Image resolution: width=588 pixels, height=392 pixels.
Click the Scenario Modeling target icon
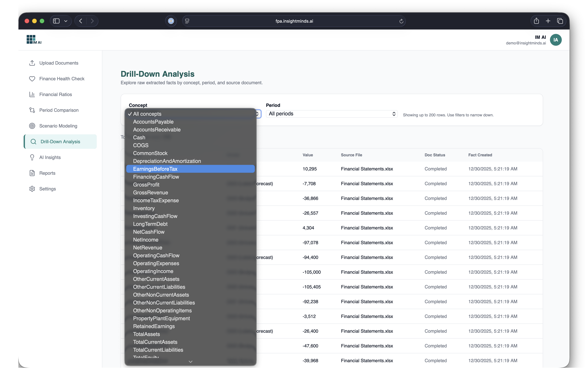32,126
